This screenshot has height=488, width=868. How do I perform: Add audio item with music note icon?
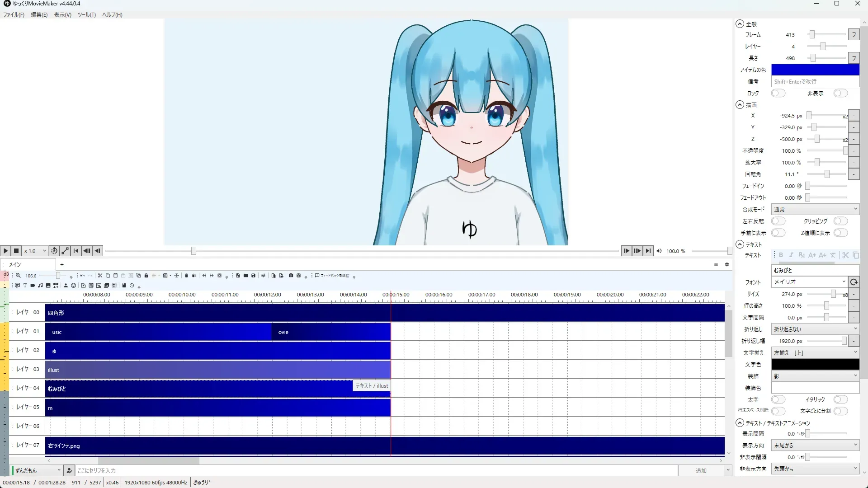(40, 286)
